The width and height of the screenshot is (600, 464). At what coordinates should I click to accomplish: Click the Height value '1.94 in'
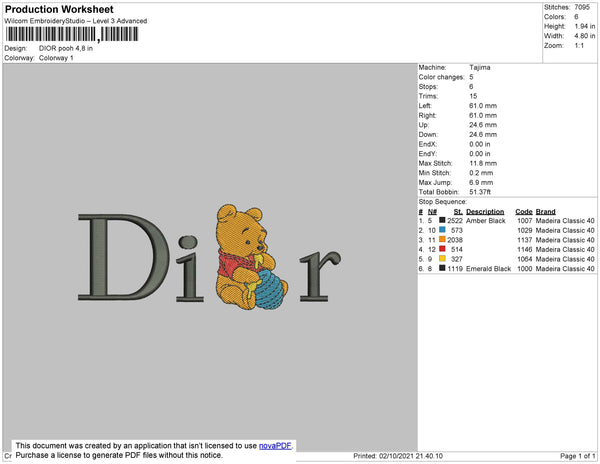(x=585, y=26)
